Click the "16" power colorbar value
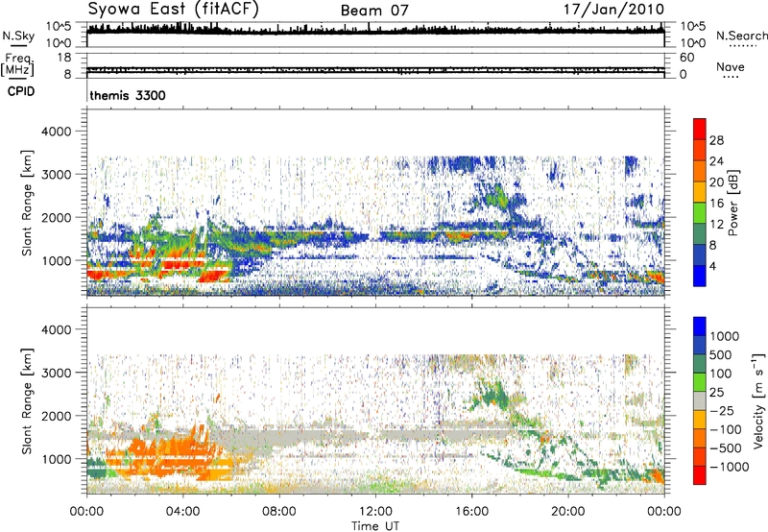The image size is (768, 532). click(716, 204)
